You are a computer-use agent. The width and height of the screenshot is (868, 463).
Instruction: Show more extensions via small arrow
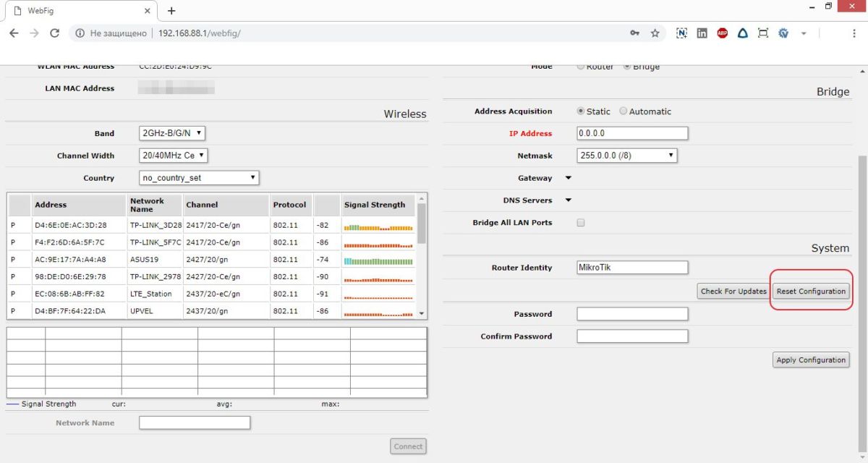[x=803, y=33]
